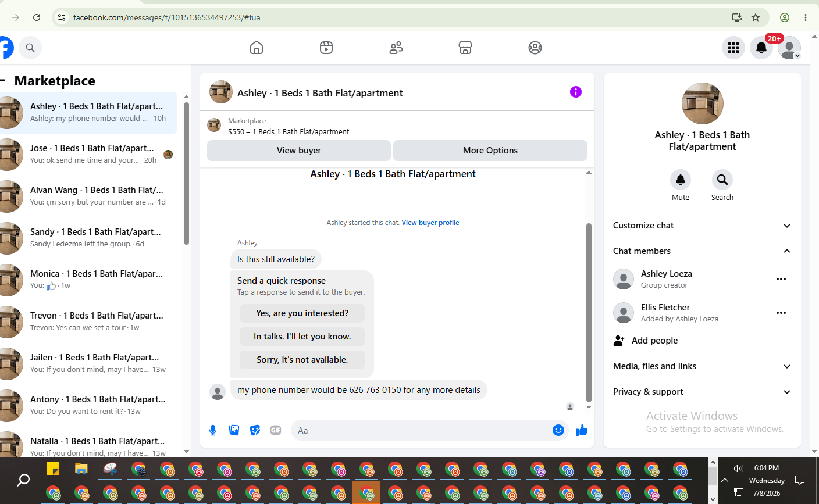Send quick response 'Sorry, it's not available.'

pyautogui.click(x=302, y=360)
